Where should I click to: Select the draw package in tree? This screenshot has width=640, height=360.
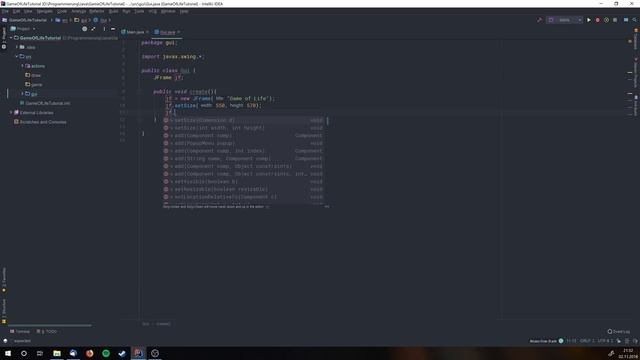point(33,75)
